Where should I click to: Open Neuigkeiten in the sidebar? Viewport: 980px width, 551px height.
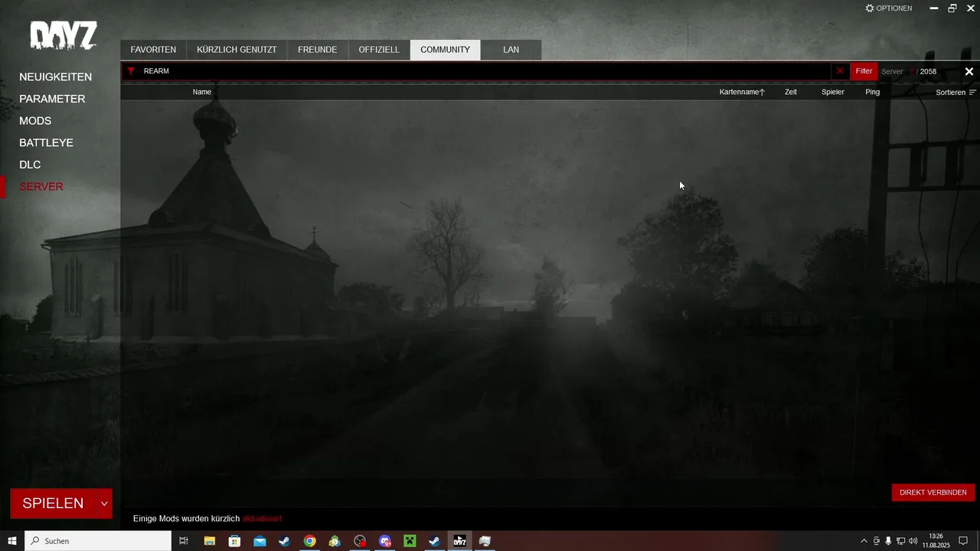[55, 77]
